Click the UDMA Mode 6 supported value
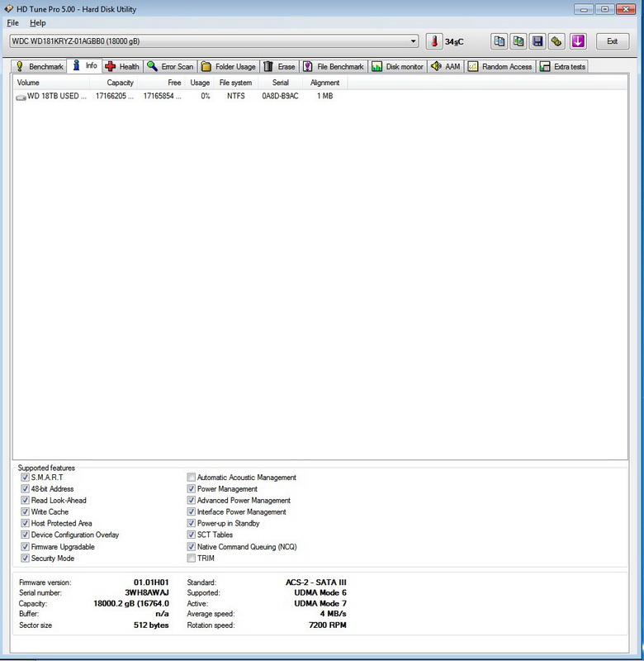 [x=320, y=592]
